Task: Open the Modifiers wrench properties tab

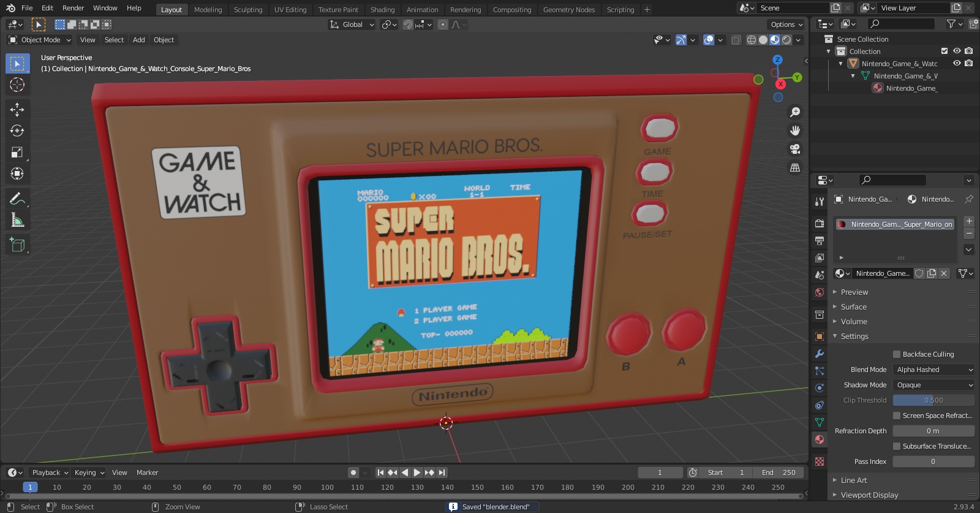Action: (820, 354)
